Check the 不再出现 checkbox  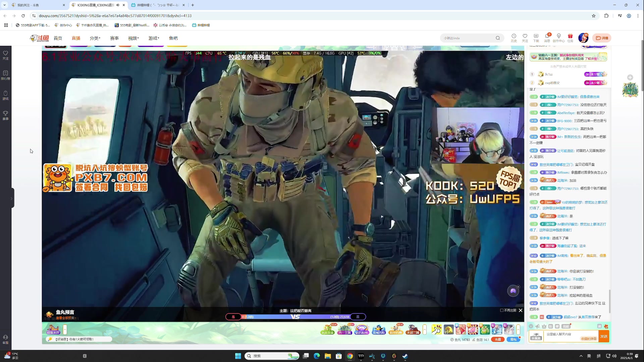(502, 310)
